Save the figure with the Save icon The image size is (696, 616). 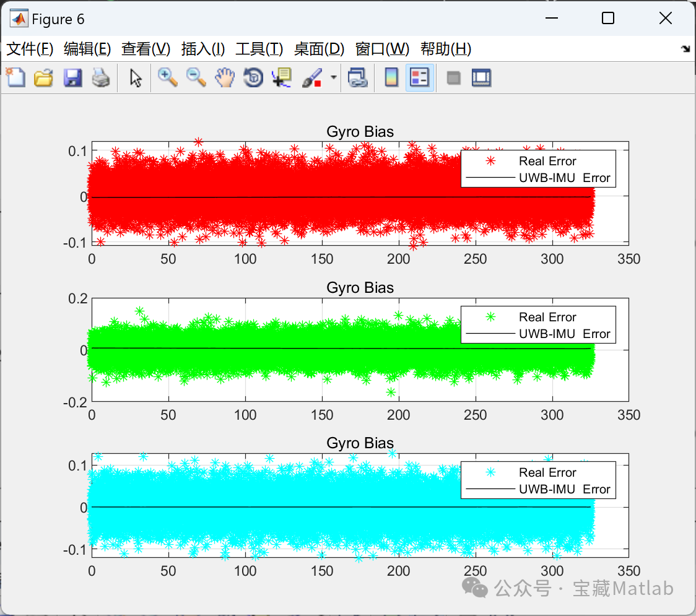(x=72, y=77)
